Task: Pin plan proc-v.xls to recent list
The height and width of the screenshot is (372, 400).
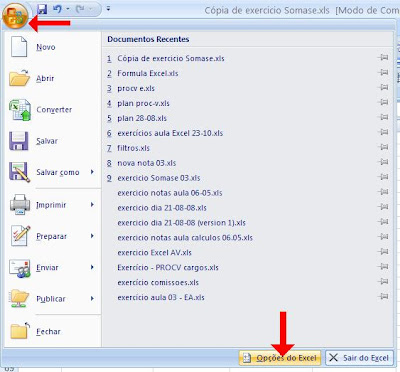Action: (384, 102)
